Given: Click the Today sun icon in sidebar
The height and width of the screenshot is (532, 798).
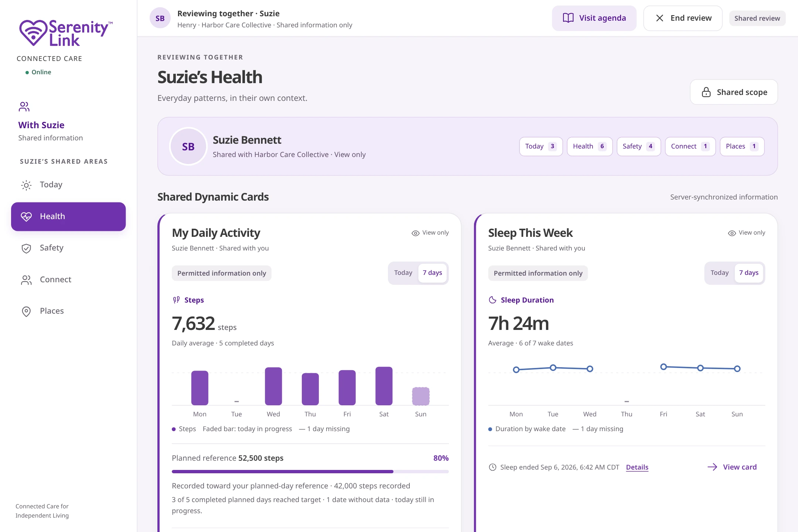Looking at the screenshot, I should click(x=26, y=185).
